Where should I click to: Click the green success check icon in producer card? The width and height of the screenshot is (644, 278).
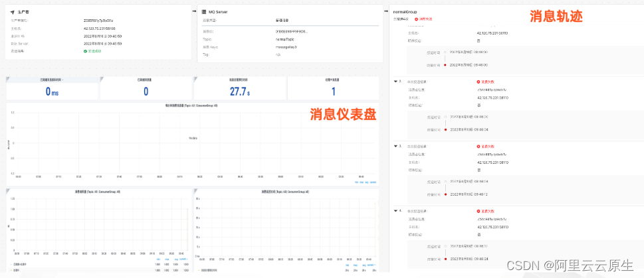coord(85,51)
